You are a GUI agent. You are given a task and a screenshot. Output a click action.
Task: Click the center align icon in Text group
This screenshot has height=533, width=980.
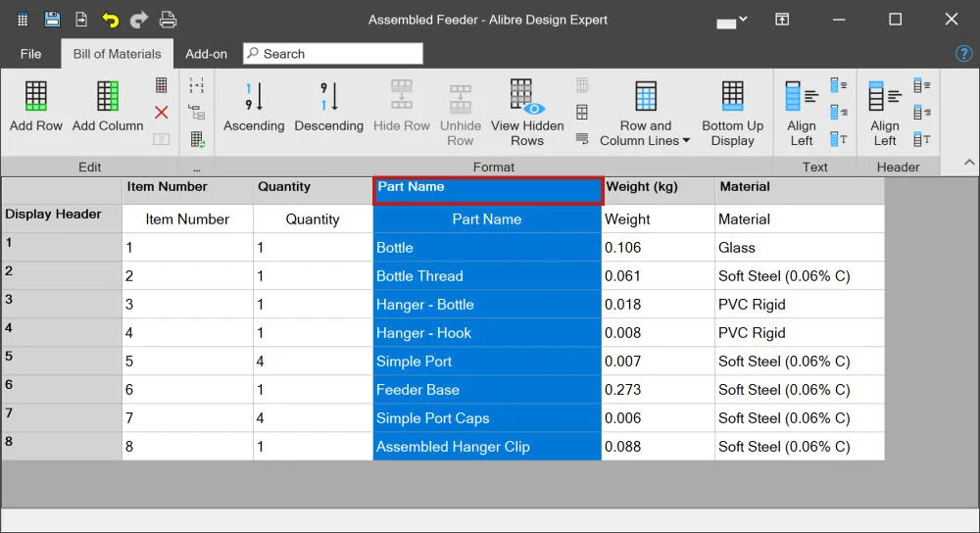point(839,85)
